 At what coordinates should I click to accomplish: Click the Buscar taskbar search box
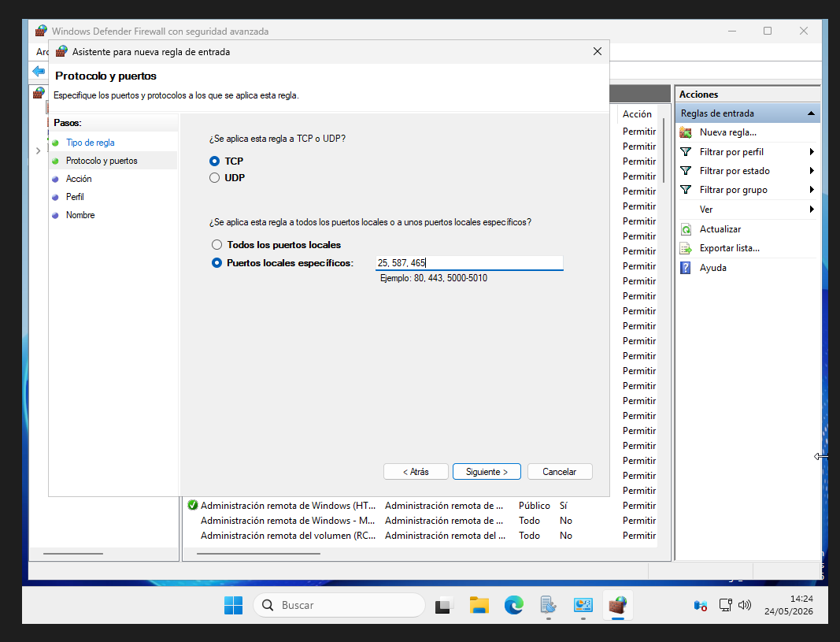(x=339, y=606)
